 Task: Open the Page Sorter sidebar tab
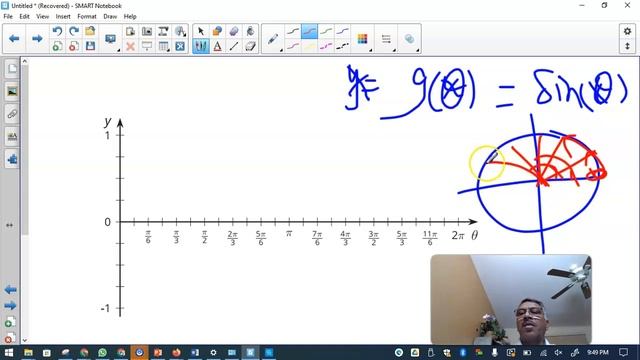12,69
